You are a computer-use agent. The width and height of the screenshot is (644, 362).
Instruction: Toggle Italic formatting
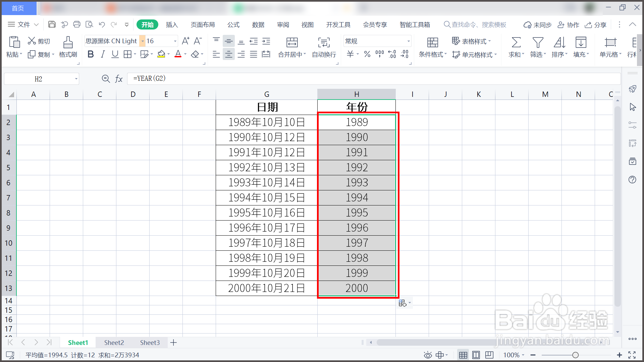click(x=103, y=54)
